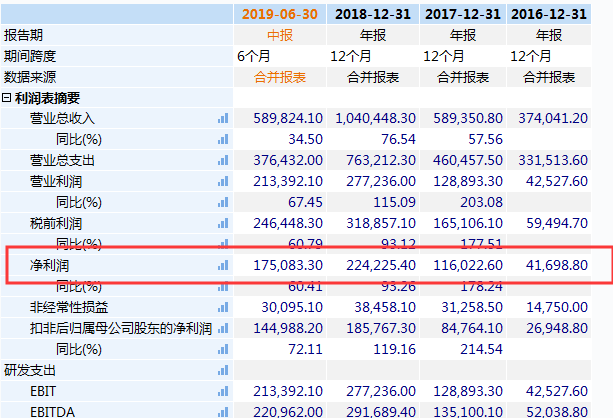The width and height of the screenshot is (613, 418).
Task: Open chart icon for 营业总收入 row
Action: [223, 118]
